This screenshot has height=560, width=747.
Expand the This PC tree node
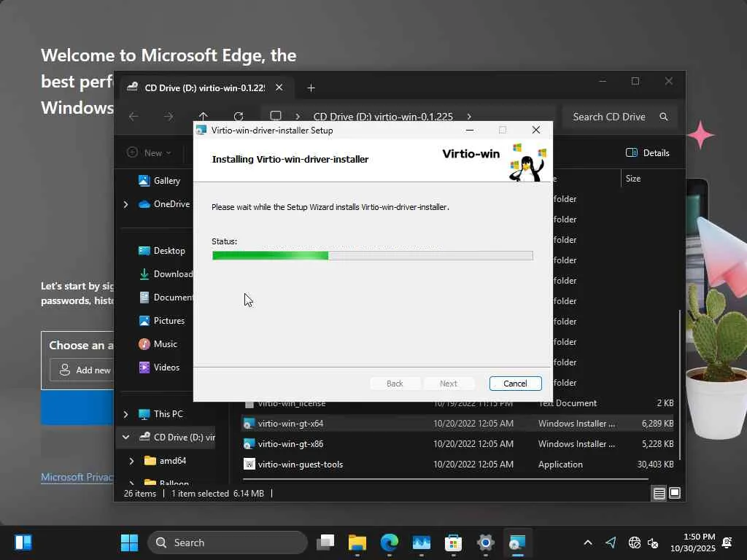[x=125, y=414]
